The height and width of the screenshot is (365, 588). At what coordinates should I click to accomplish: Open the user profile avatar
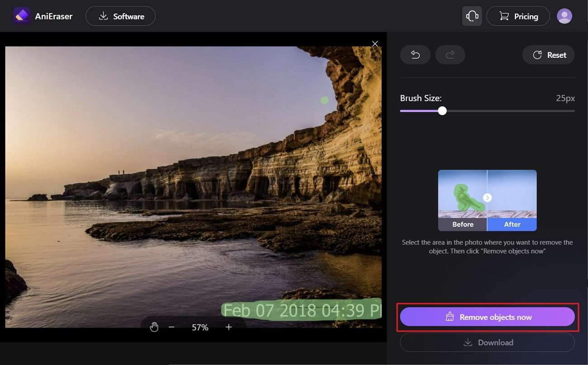(x=564, y=16)
